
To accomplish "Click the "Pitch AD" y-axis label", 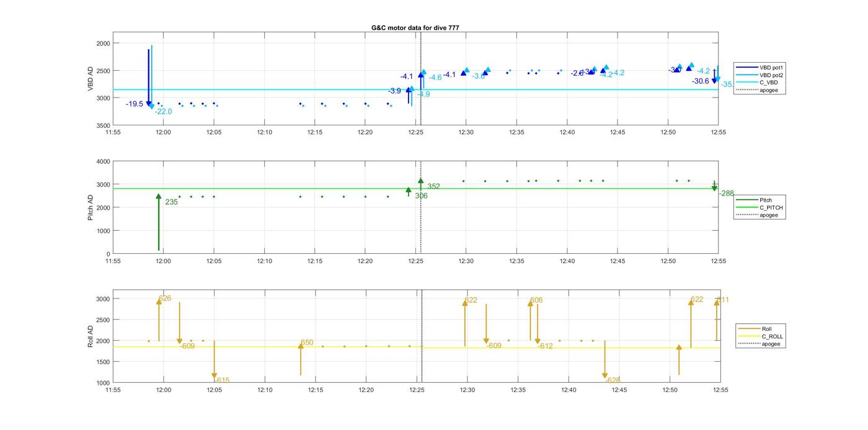I will 91,207.
